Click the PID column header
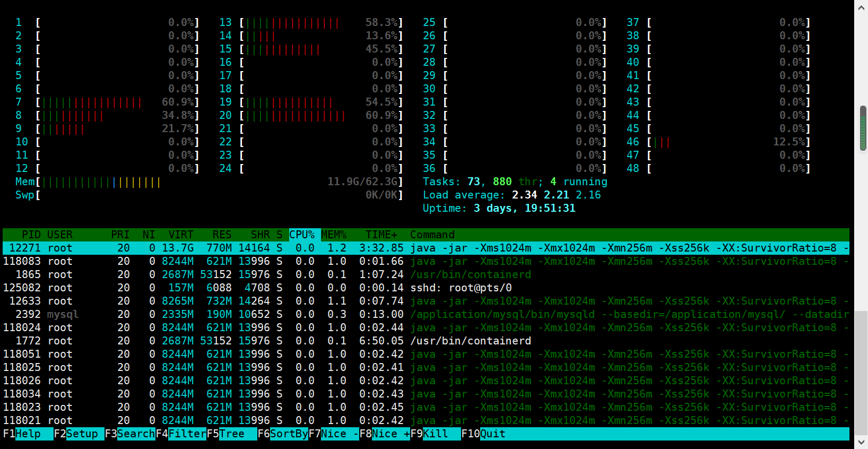Screen dimensions: 868x449 (31, 235)
